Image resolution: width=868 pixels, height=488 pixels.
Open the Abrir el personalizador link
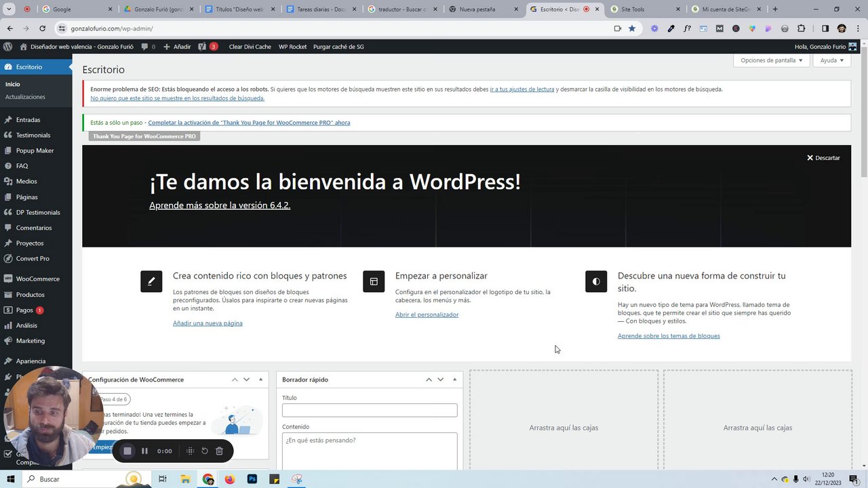427,314
